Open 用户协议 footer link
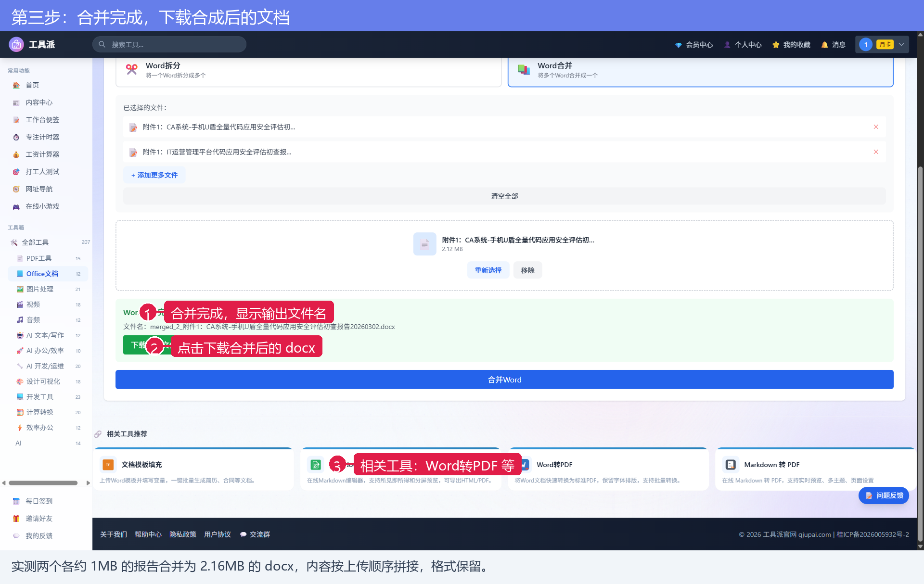The width and height of the screenshot is (924, 584). point(218,534)
